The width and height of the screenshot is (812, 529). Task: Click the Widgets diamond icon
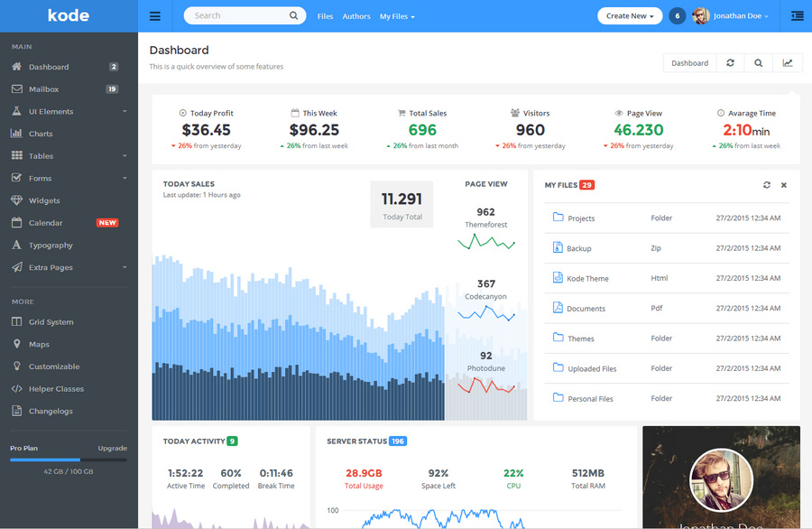click(16, 200)
